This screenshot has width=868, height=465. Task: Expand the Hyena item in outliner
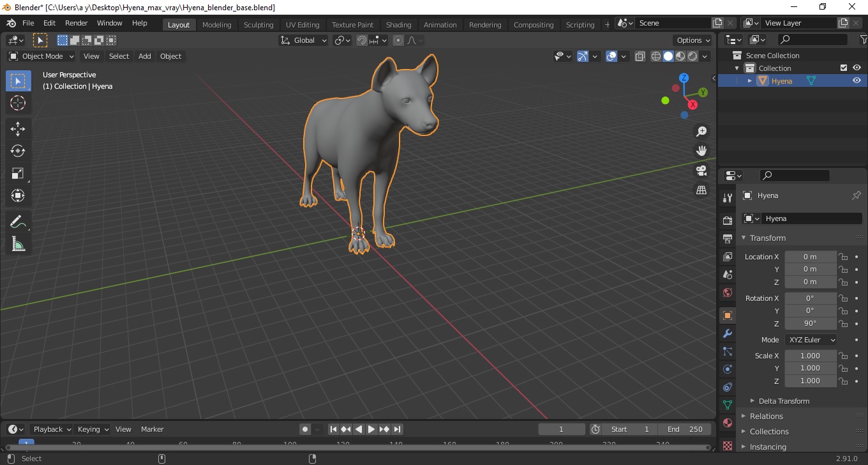click(x=750, y=80)
